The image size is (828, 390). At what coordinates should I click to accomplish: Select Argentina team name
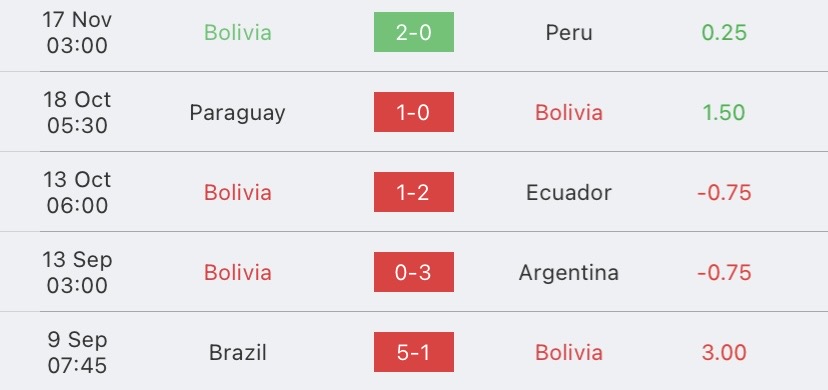coord(569,273)
